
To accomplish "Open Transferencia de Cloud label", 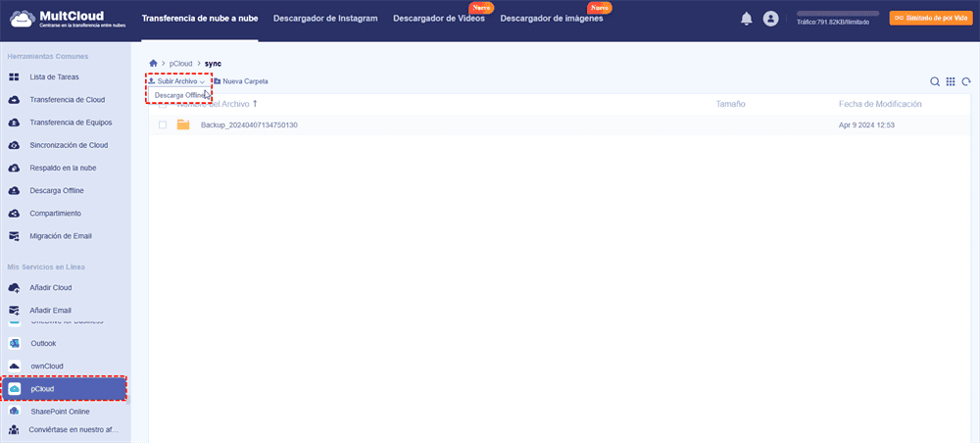I will [x=68, y=100].
